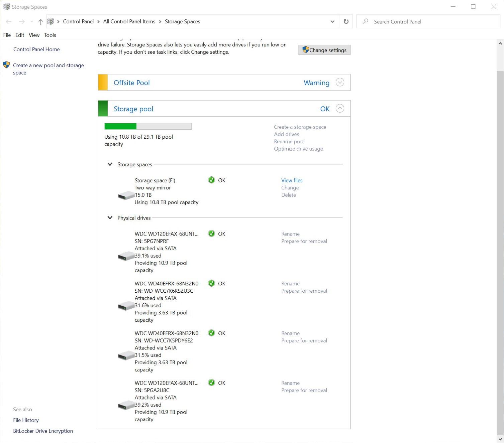
Task: Click the green Storage pool status swatch
Action: (x=103, y=108)
